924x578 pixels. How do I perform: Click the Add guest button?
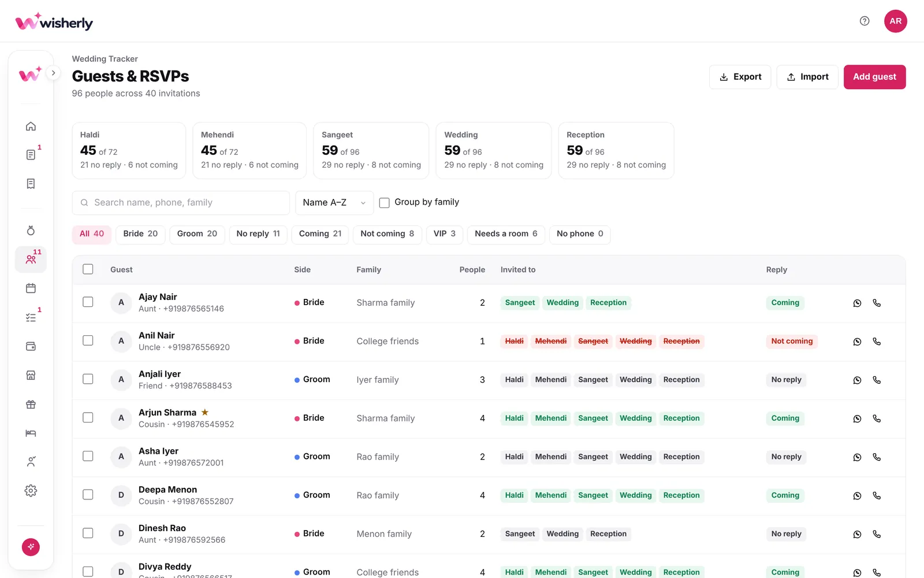coord(874,77)
